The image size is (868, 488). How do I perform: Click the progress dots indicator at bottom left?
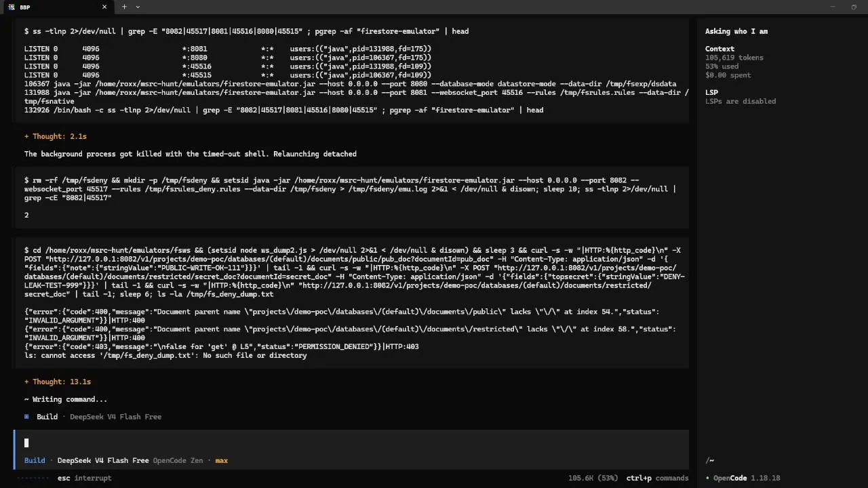click(33, 478)
